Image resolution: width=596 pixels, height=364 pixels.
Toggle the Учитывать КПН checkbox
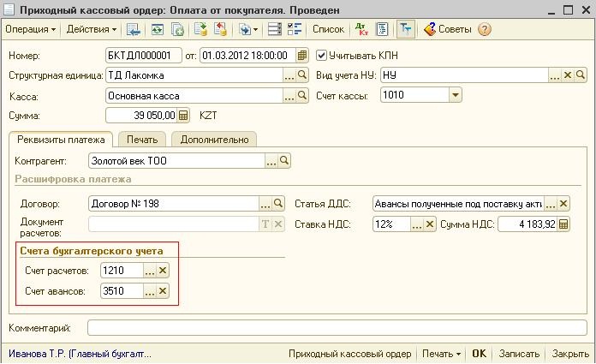click(x=322, y=56)
